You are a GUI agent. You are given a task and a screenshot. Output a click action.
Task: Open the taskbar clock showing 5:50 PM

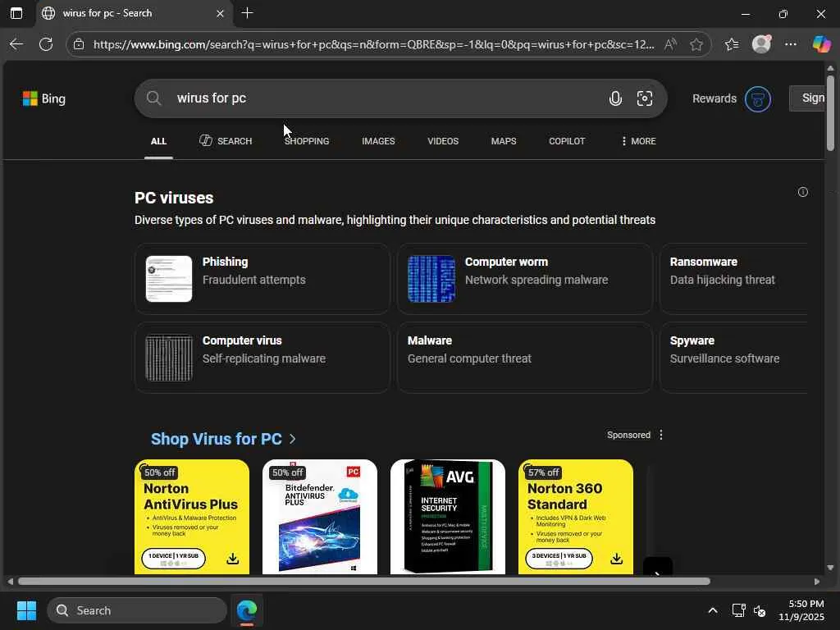click(801, 610)
